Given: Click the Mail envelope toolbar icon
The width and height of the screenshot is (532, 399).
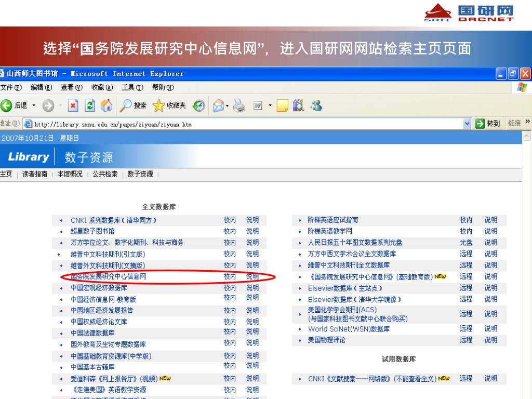Looking at the screenshot, I should point(219,105).
